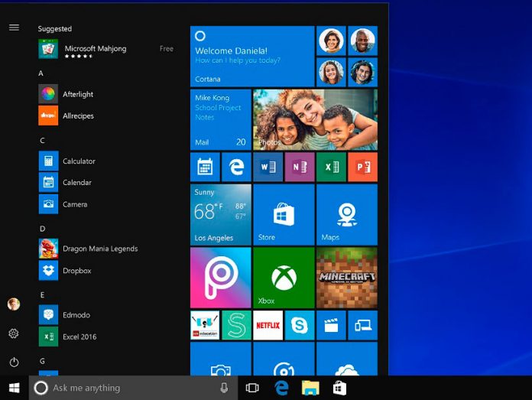Click the letter G section header
Screen dimensions: 532x400
click(x=42, y=361)
